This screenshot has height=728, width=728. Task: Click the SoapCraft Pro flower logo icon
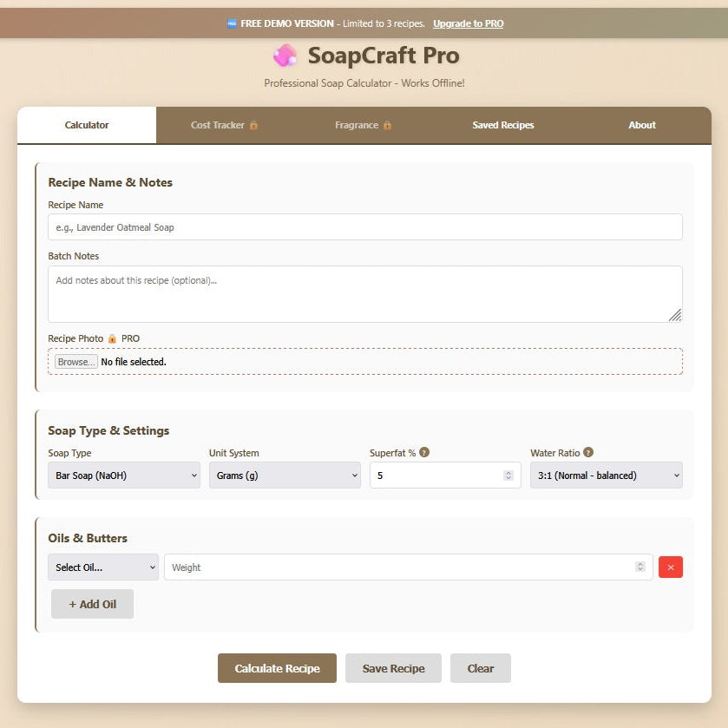(285, 56)
